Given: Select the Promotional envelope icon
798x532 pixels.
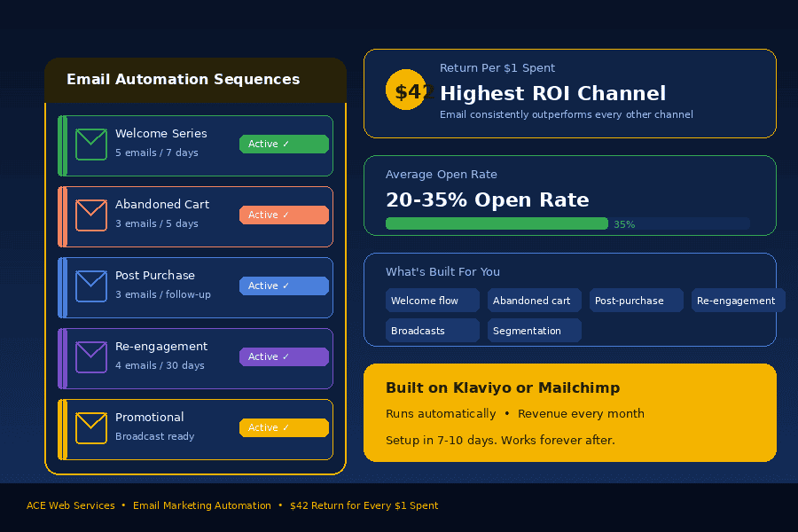Looking at the screenshot, I should pos(91,428).
